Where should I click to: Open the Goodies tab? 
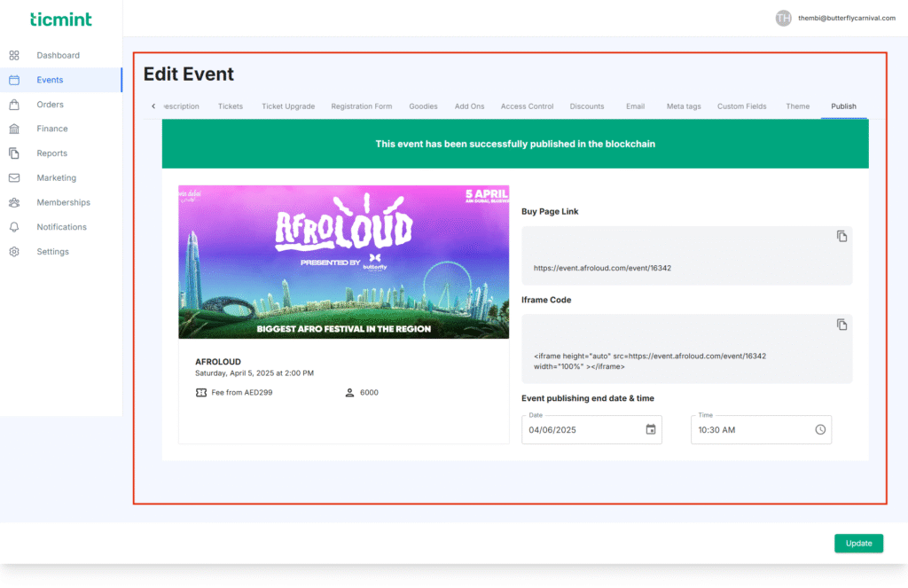pyautogui.click(x=423, y=106)
